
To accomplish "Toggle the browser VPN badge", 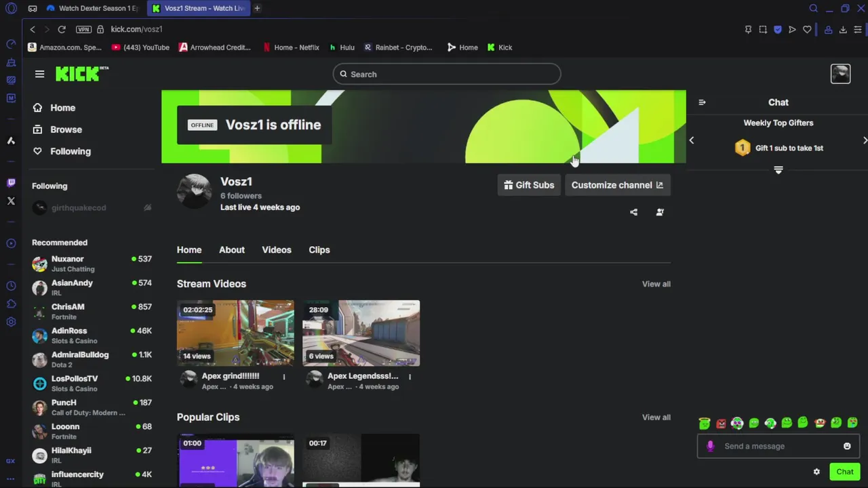I will (83, 29).
